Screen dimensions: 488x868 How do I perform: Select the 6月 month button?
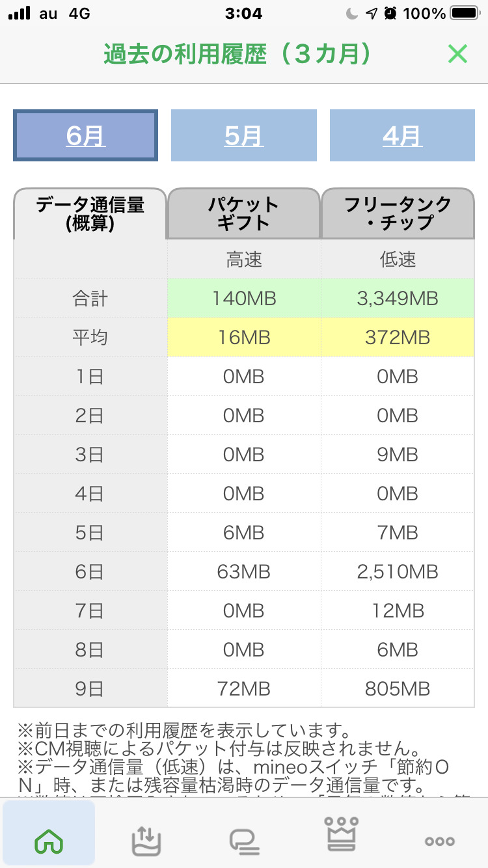pos(86,135)
